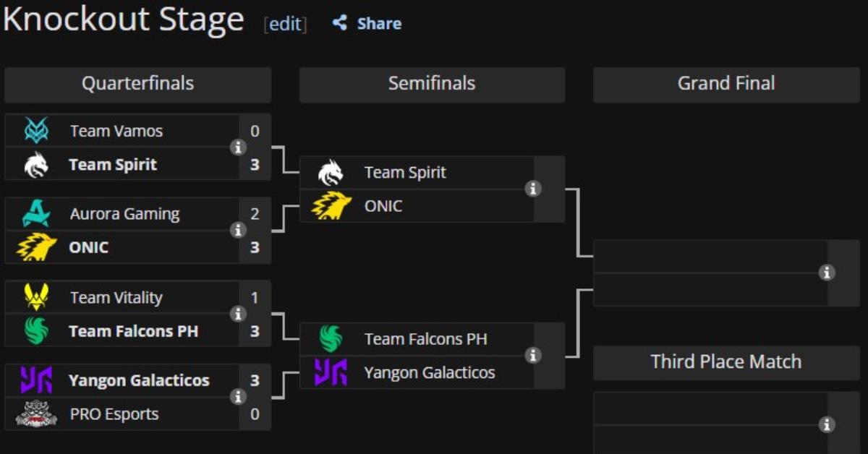Click the Share link

[379, 24]
